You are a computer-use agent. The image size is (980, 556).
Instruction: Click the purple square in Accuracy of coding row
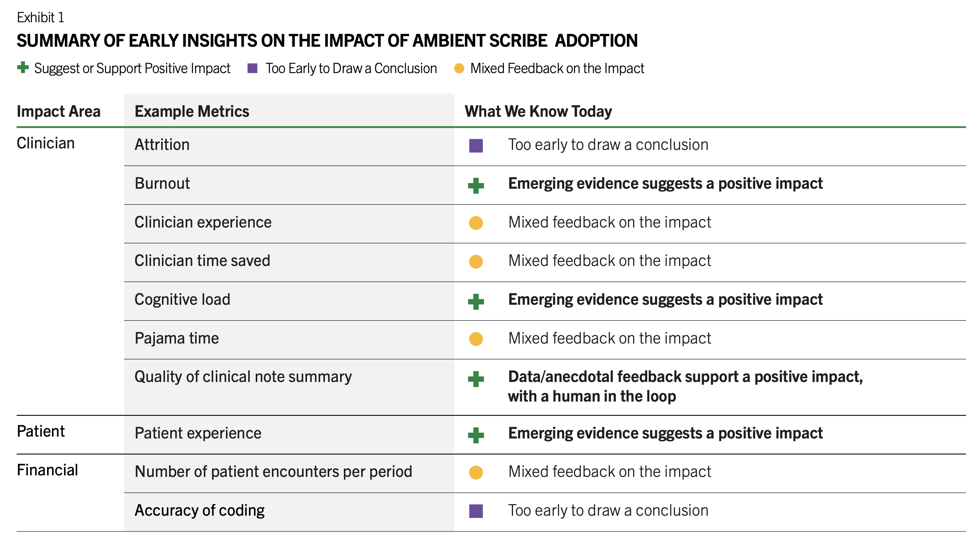tap(476, 511)
